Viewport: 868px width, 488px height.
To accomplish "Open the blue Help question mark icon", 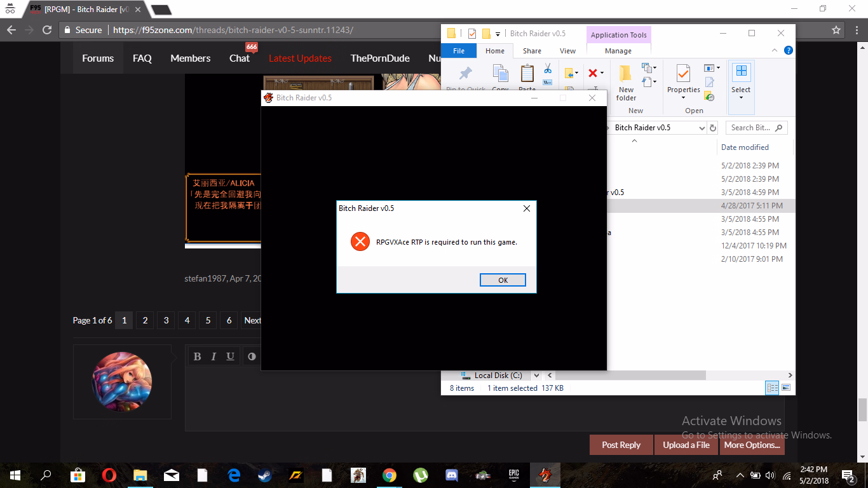I will tap(788, 51).
